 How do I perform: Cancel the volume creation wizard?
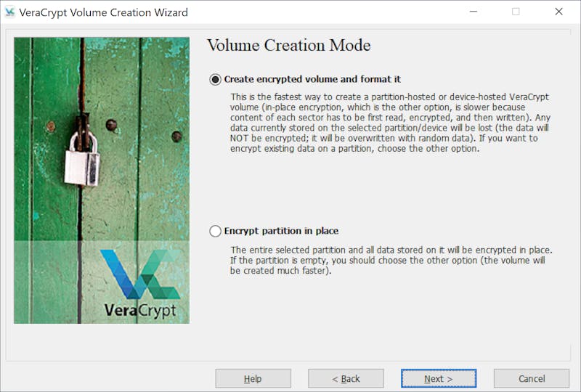coord(532,378)
